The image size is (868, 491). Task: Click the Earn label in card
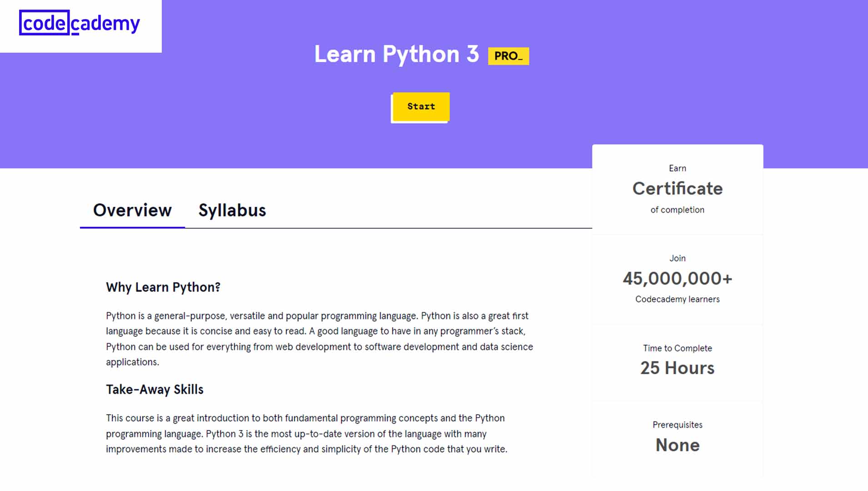click(677, 168)
